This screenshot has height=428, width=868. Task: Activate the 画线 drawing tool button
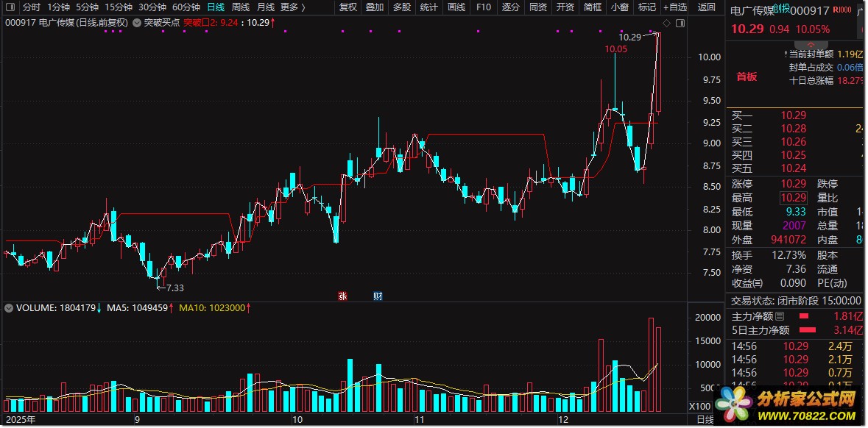click(456, 7)
